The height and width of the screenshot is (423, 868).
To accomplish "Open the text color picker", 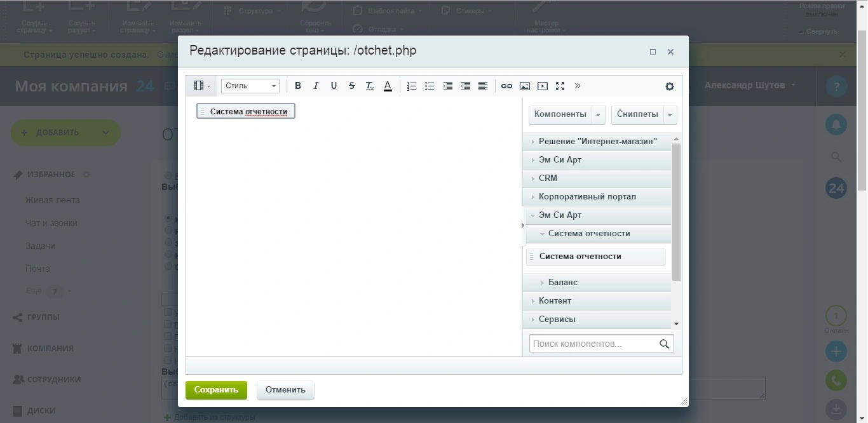I will (x=388, y=86).
